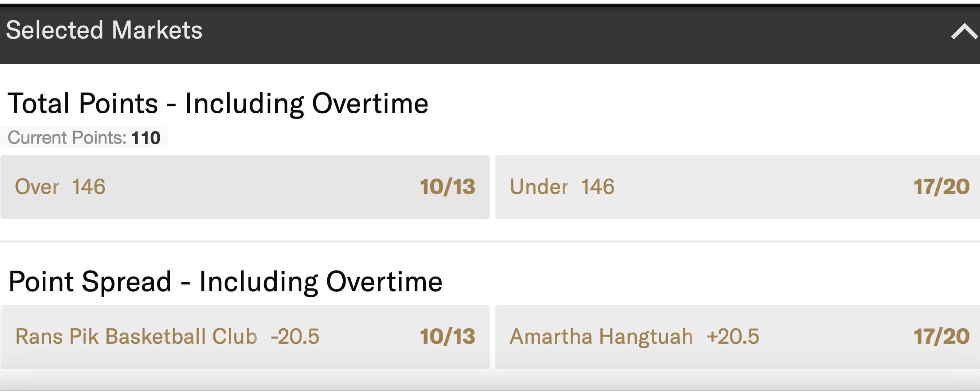
Task: Click the Amartha Hangtuah team name
Action: tap(601, 337)
